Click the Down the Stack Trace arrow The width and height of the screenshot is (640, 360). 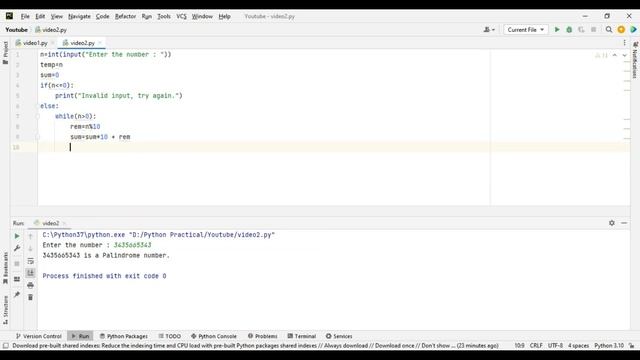click(30, 248)
